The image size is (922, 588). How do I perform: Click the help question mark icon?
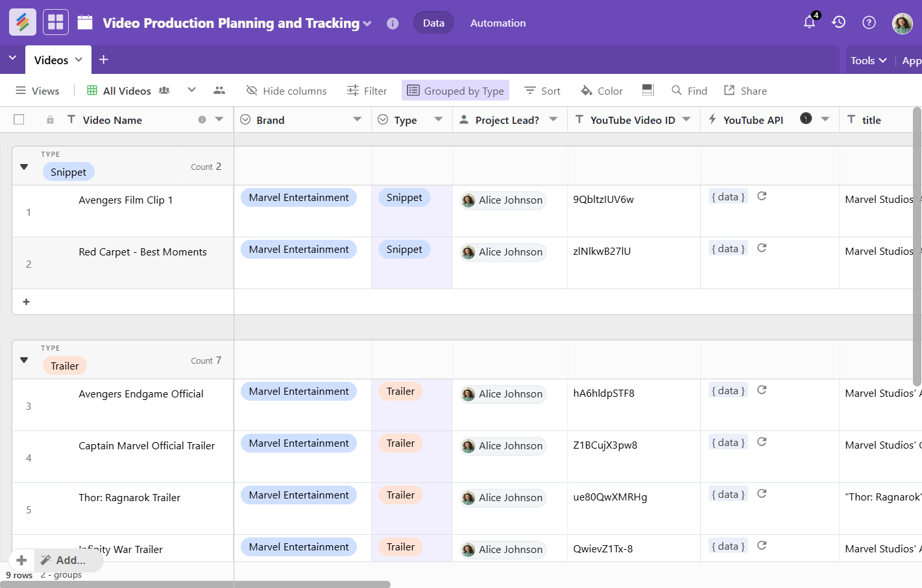pos(869,23)
